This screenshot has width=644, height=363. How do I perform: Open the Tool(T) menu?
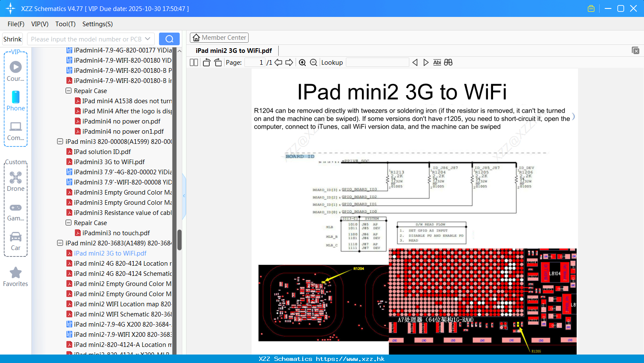[x=66, y=24]
